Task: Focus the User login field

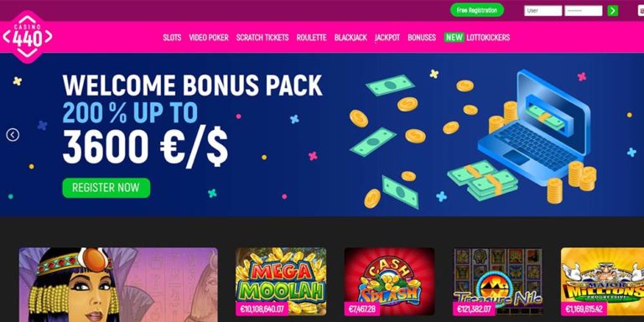Action: 543,11
